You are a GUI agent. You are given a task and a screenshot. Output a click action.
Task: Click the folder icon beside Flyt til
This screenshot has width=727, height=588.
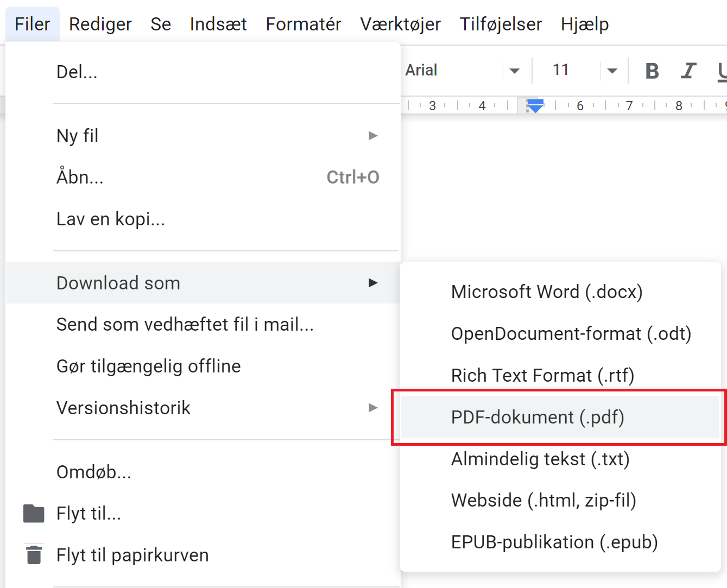34,513
